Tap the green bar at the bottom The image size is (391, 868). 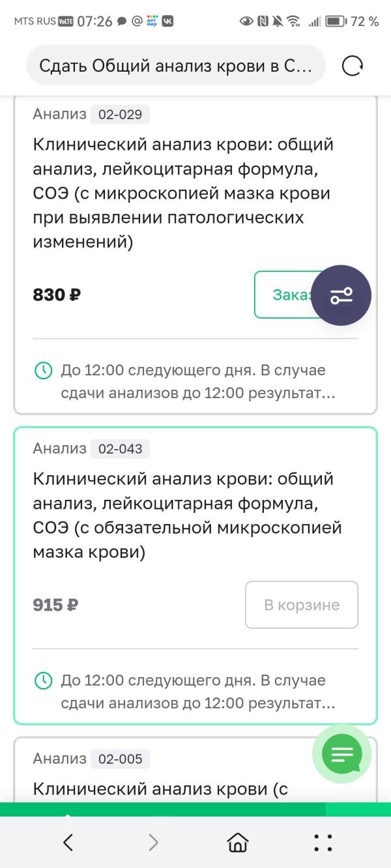click(163, 809)
